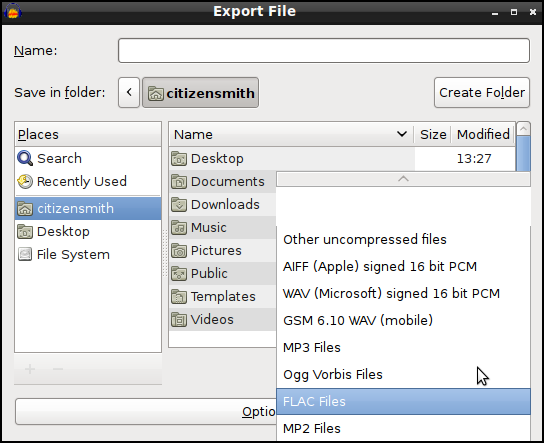This screenshot has width=544, height=443.
Task: Click the Search magnifier icon in Places
Action: 25,158
